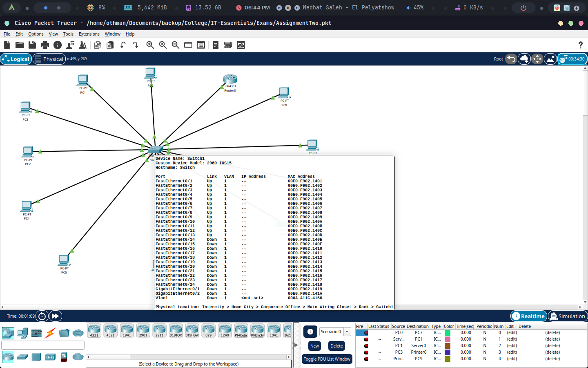Click the Zoom In magnifier icon
The width and height of the screenshot is (588, 368).
tap(150, 45)
